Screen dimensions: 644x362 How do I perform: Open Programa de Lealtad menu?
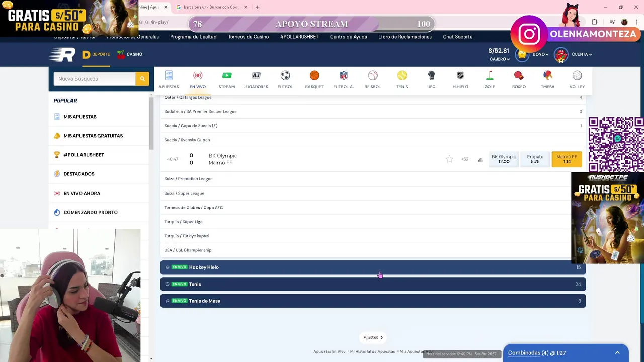[x=193, y=37]
